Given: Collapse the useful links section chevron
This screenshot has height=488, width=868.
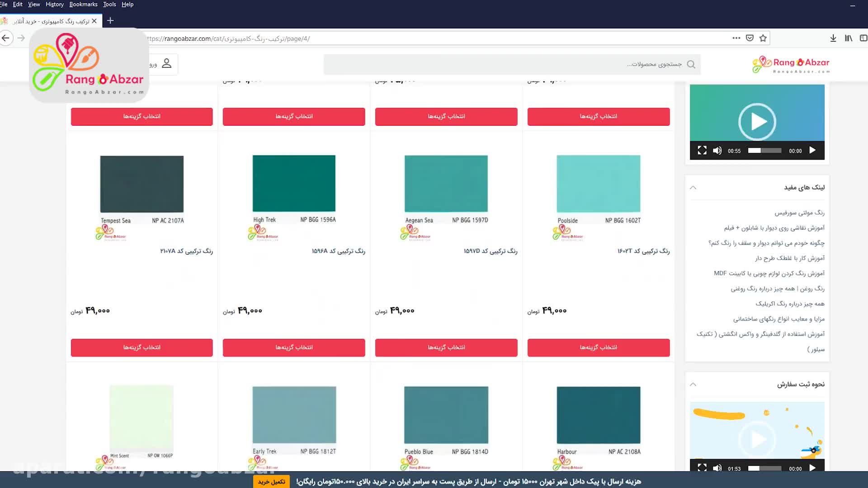Looking at the screenshot, I should (x=693, y=188).
